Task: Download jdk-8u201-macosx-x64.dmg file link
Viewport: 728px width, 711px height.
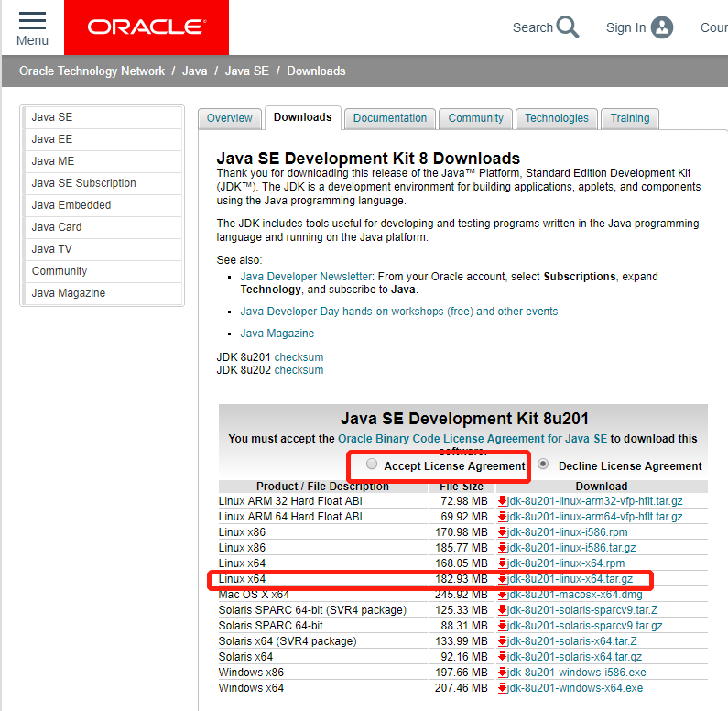Action: pos(575,595)
